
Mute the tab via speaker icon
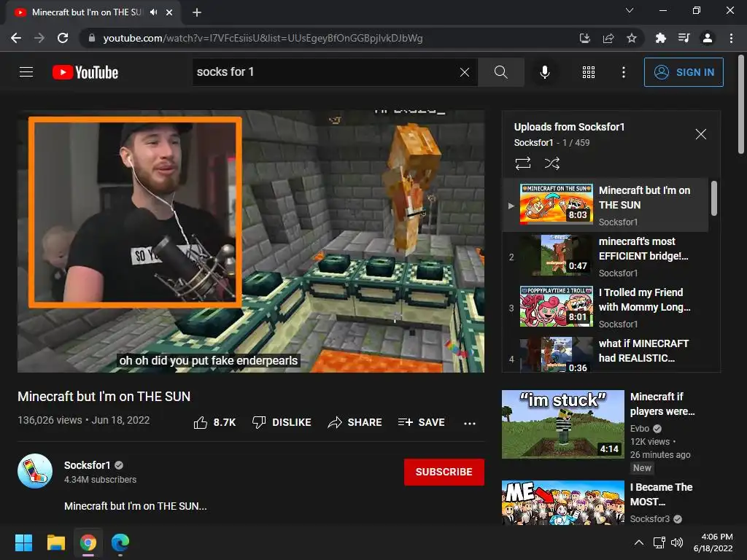pos(153,12)
